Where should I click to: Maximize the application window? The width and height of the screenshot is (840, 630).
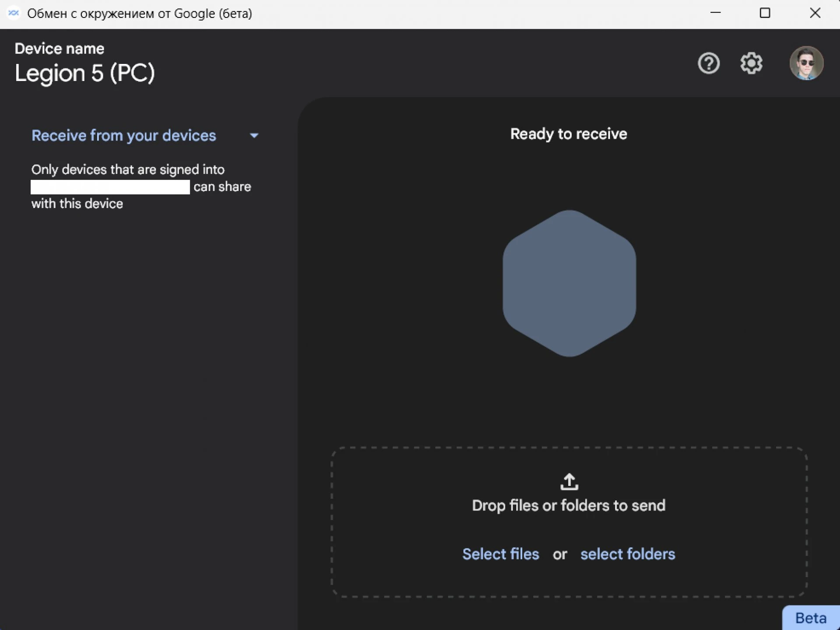[x=765, y=13]
